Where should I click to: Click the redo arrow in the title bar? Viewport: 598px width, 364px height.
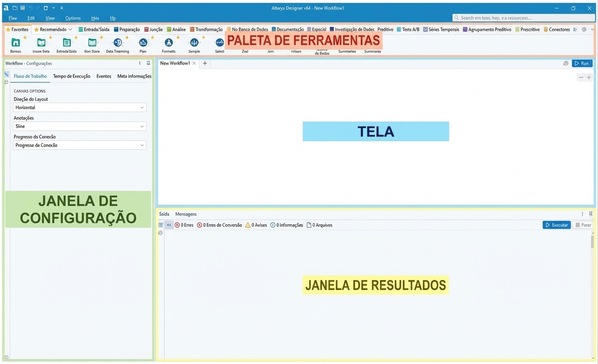point(38,8)
